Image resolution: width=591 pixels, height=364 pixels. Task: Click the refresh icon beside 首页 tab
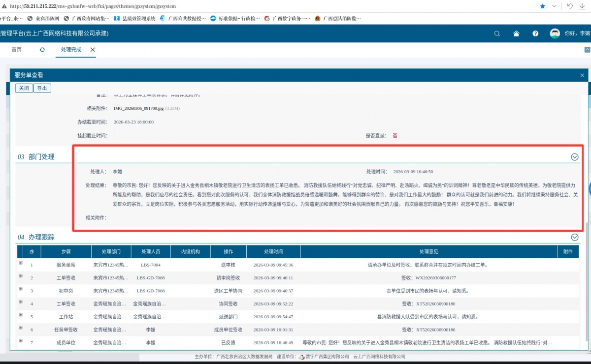tap(42, 50)
